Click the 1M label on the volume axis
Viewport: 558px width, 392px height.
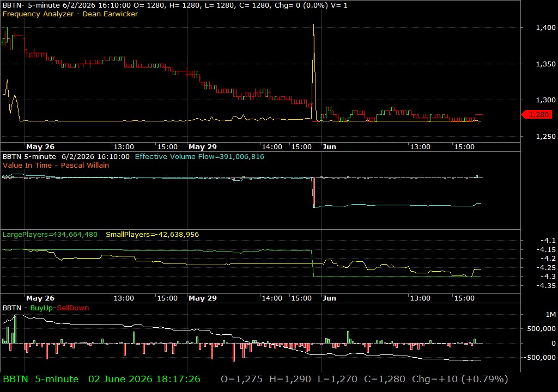pyautogui.click(x=550, y=315)
